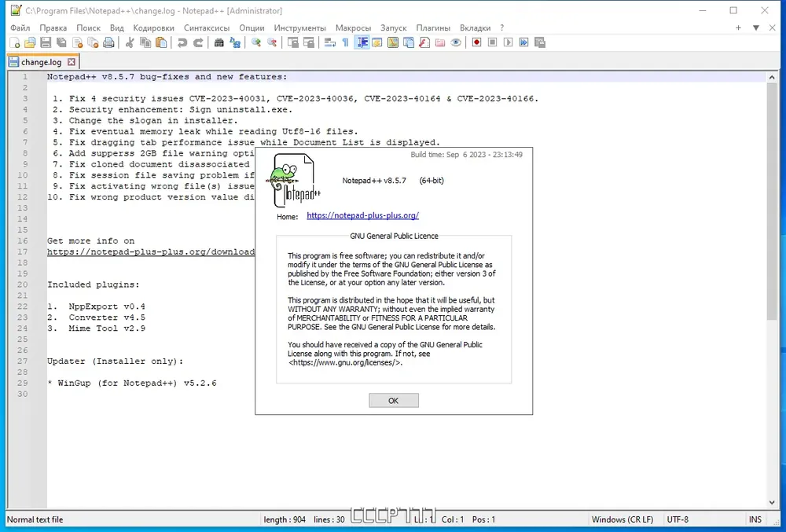Open the Плагины menu

point(433,28)
